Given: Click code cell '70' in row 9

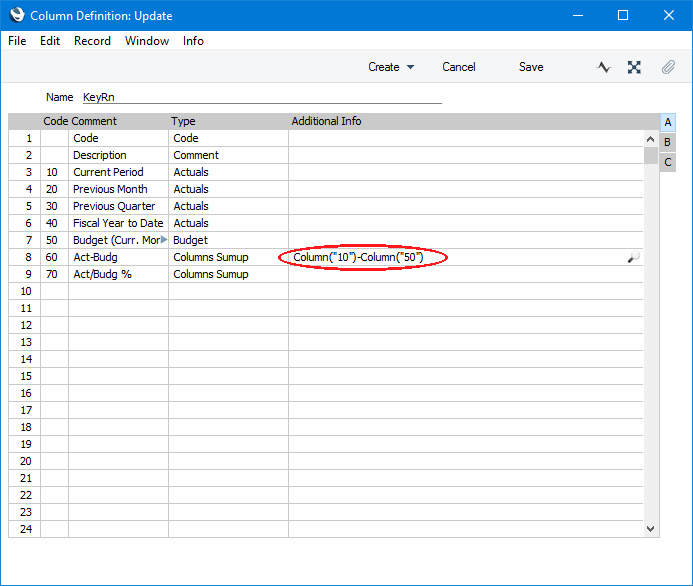Looking at the screenshot, I should 54,274.
